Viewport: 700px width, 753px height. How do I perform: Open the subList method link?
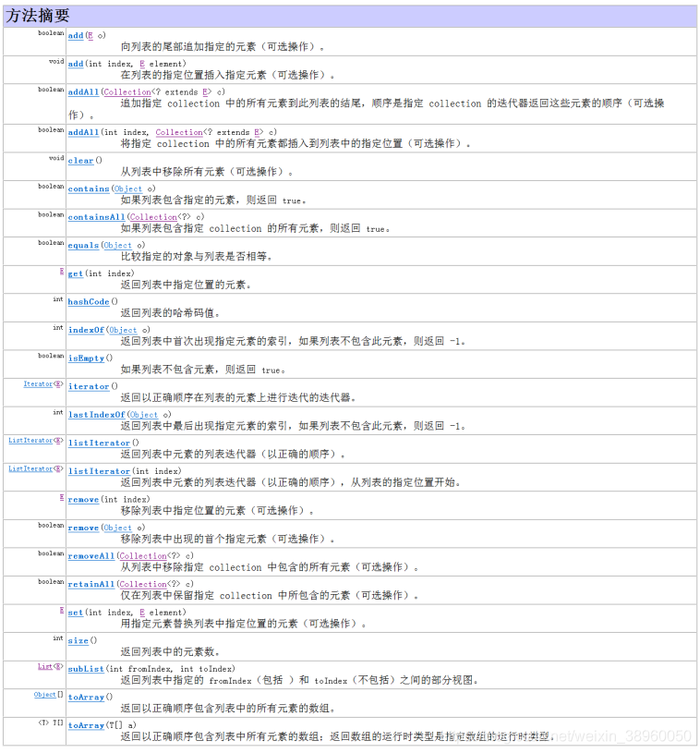click(x=86, y=669)
